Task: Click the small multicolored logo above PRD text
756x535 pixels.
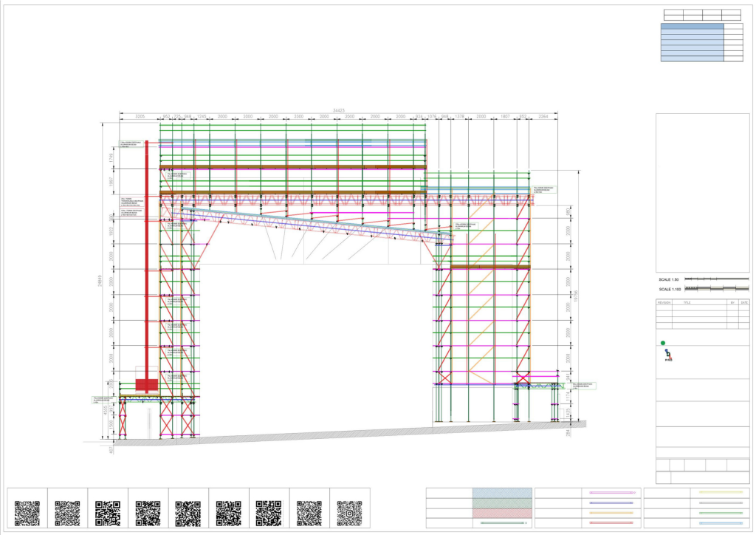Action: pos(667,354)
